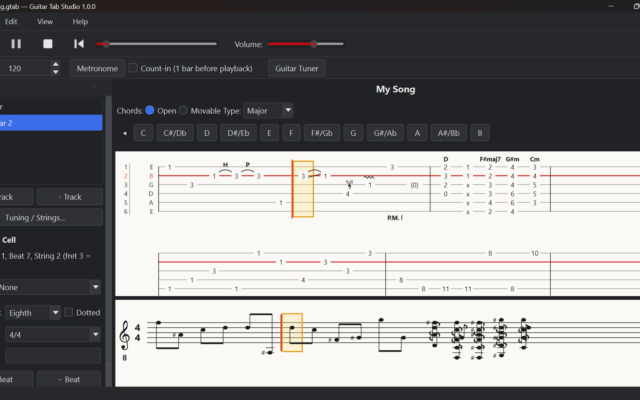
Task: Click the G#m chord label
Action: [513, 159]
